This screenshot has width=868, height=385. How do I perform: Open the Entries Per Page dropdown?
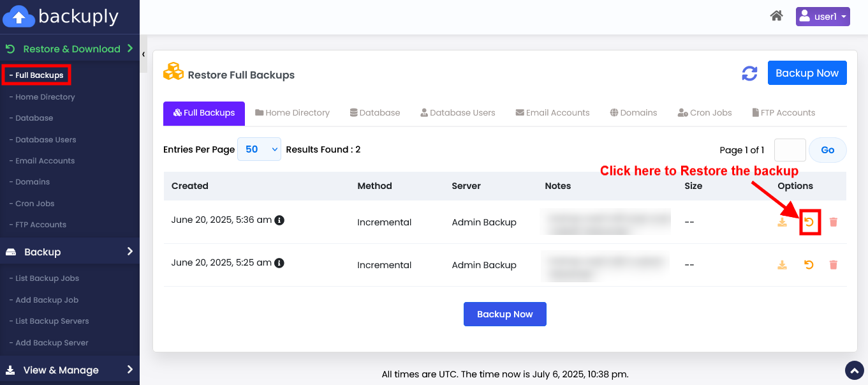[x=259, y=149]
